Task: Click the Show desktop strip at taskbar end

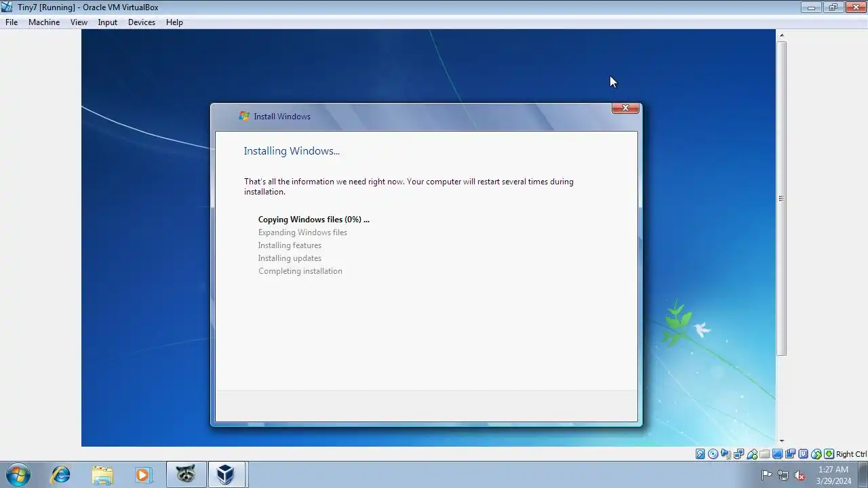Action: (x=863, y=475)
